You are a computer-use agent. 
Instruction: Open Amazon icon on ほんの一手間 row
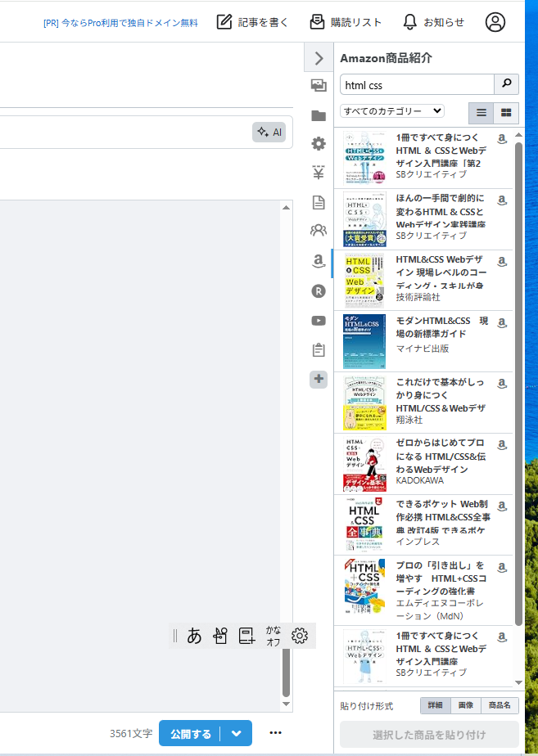502,200
